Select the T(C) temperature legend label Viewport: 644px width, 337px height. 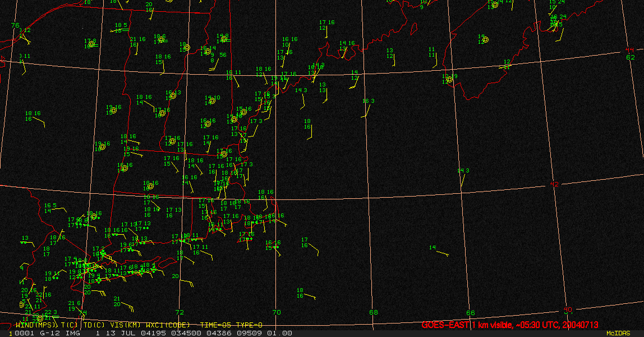70,325
